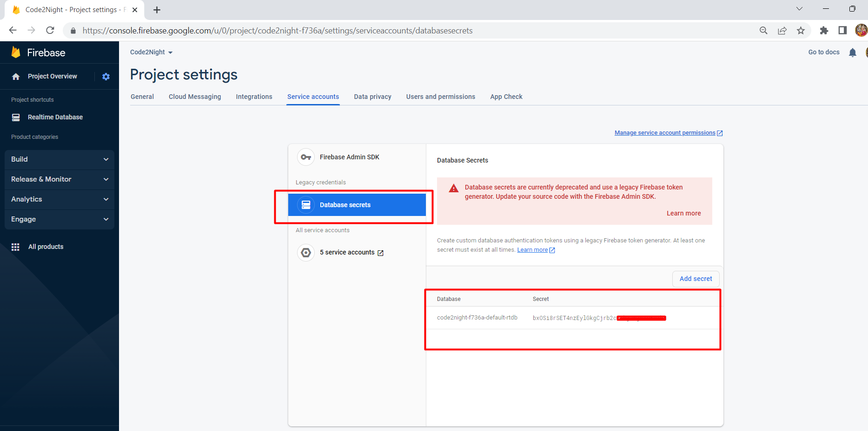This screenshot has height=431, width=868.
Task: Expand the Release & Monitor section
Action: [60, 179]
